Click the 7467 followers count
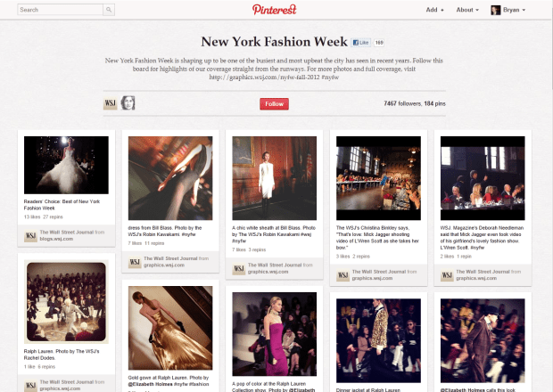This screenshot has width=553, height=392. pyautogui.click(x=402, y=103)
